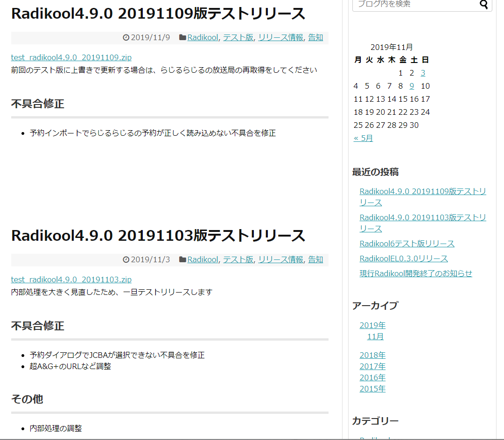This screenshot has width=504, height=440.
Task: Click the アーカイブ sidebar heading
Action: point(375,305)
